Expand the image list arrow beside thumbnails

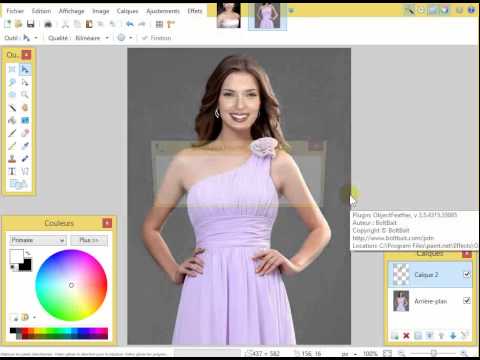click(291, 11)
